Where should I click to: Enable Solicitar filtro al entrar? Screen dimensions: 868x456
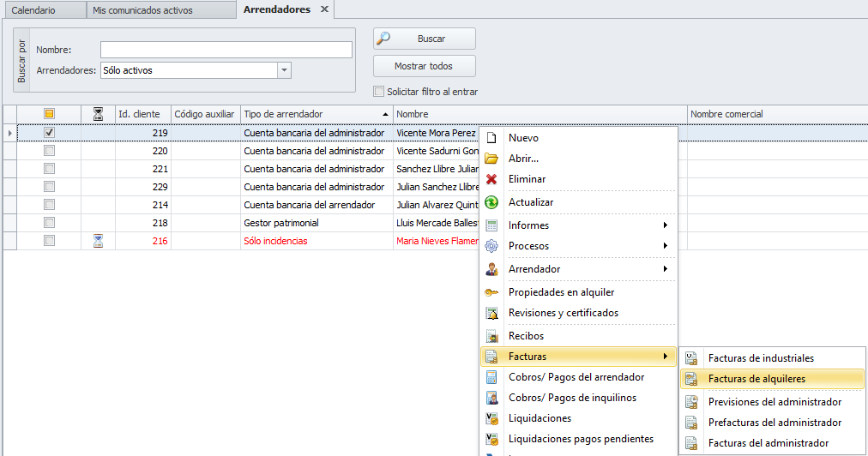pyautogui.click(x=378, y=92)
